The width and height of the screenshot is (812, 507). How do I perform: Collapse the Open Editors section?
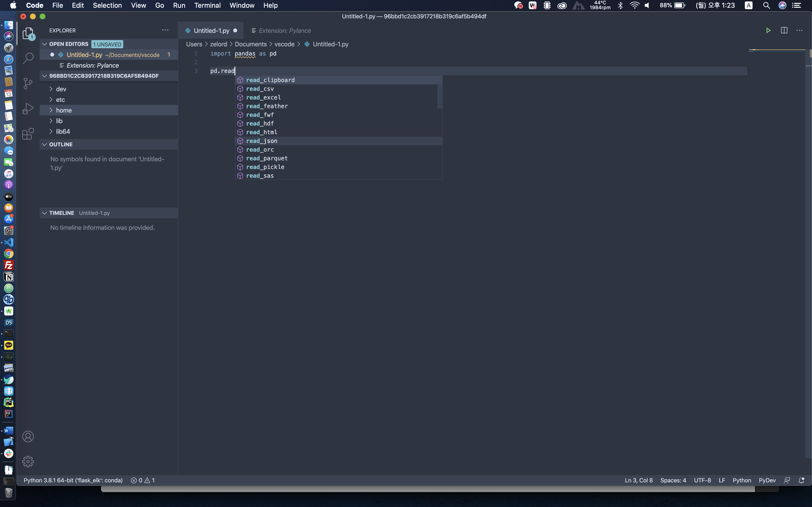[x=44, y=44]
